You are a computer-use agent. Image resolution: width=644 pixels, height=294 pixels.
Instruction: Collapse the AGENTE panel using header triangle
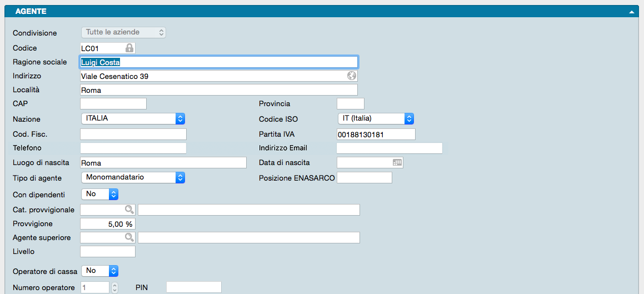[631, 12]
